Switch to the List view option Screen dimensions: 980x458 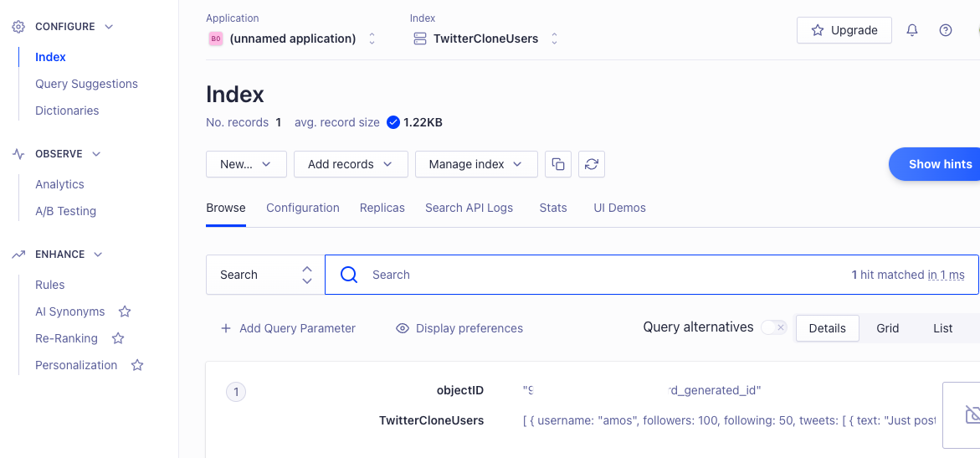point(942,328)
